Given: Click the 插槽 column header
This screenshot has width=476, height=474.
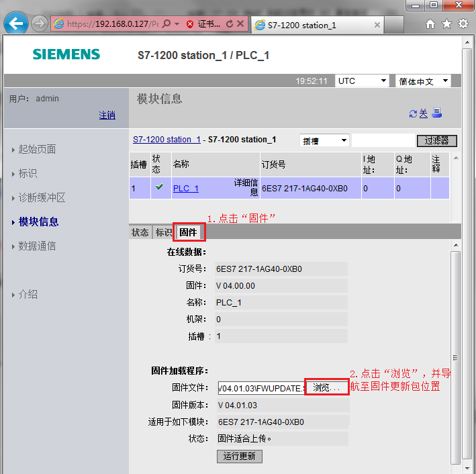Looking at the screenshot, I should 139,164.
